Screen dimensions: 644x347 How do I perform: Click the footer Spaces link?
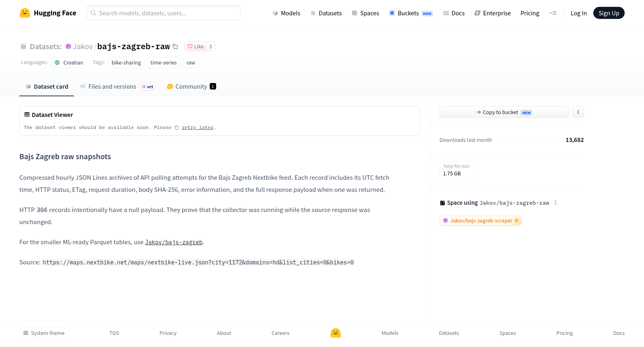pyautogui.click(x=508, y=333)
